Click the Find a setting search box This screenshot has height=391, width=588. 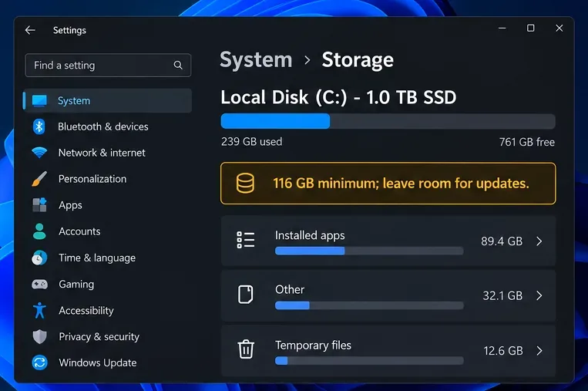(x=108, y=66)
